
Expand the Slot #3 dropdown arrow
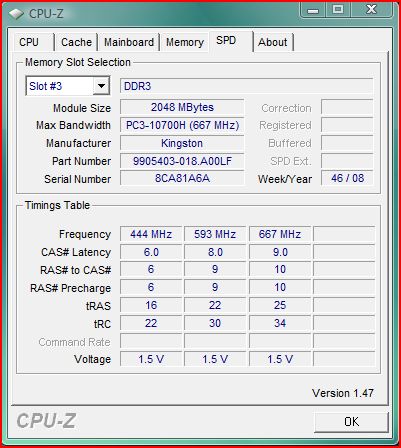pos(101,86)
